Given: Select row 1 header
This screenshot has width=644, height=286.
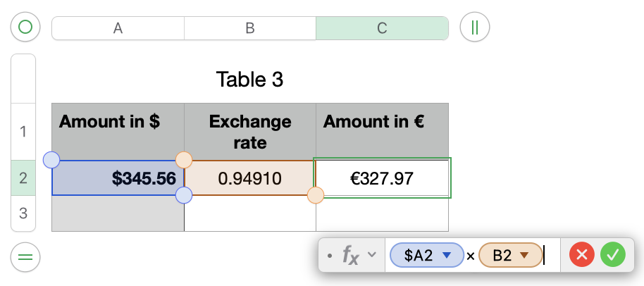Looking at the screenshot, I should coord(23,132).
